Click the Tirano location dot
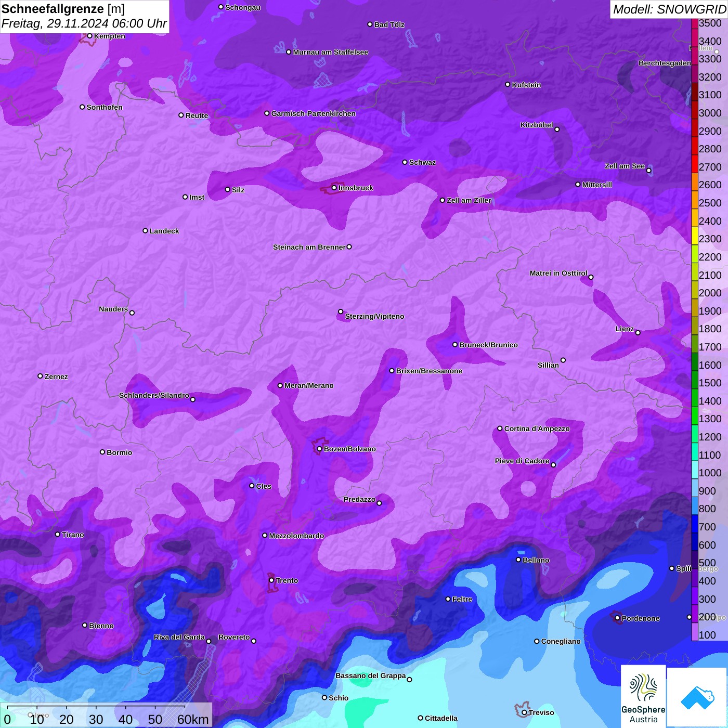 (x=58, y=534)
